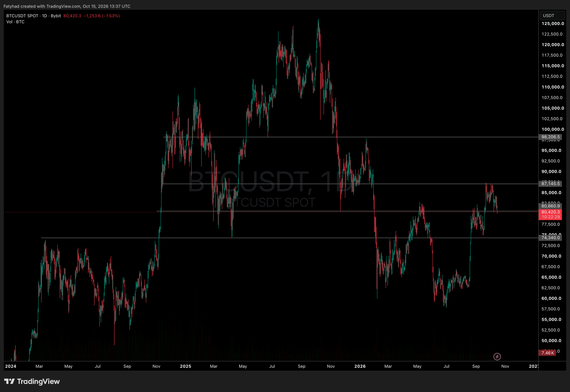Open the USDT currency selector
570x392 pixels.
pyautogui.click(x=552, y=16)
